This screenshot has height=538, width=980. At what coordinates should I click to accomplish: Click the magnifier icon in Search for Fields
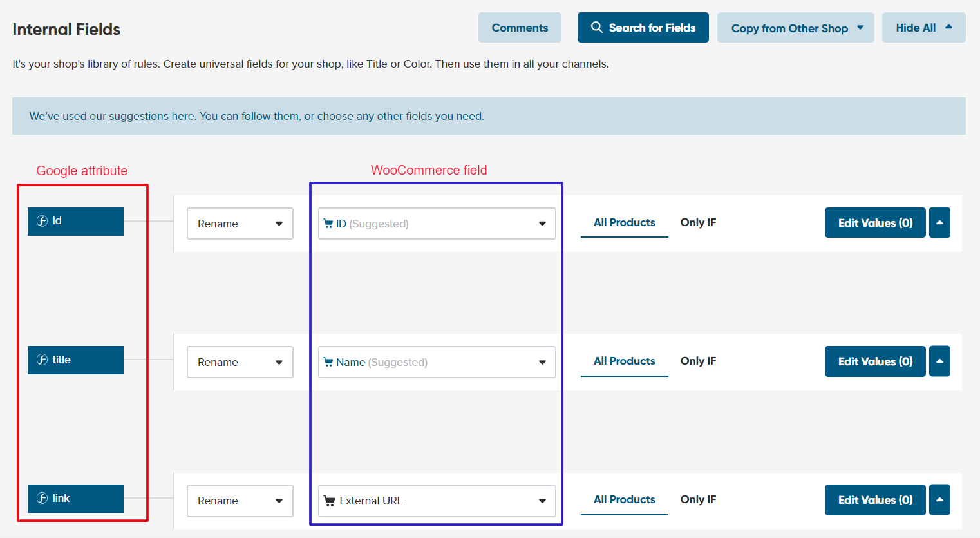597,27
